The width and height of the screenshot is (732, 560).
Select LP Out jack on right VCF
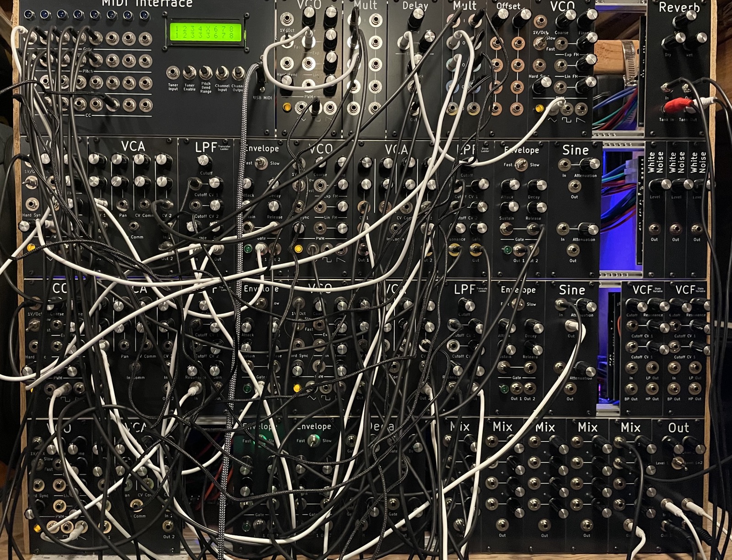[695, 368]
